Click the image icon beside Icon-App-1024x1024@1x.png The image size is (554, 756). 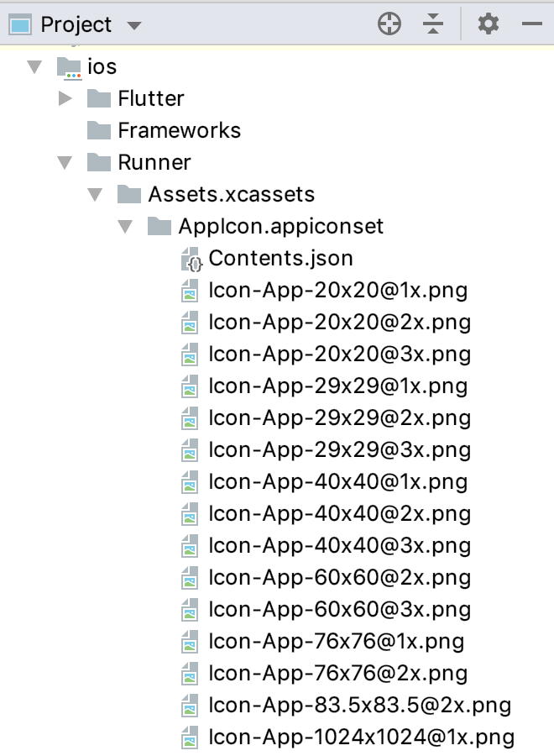(x=190, y=738)
